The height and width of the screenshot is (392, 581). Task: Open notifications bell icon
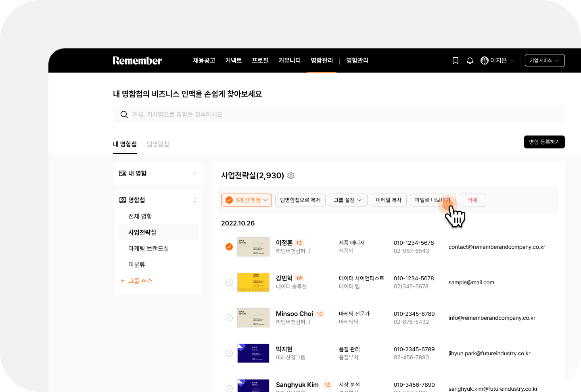click(x=470, y=60)
